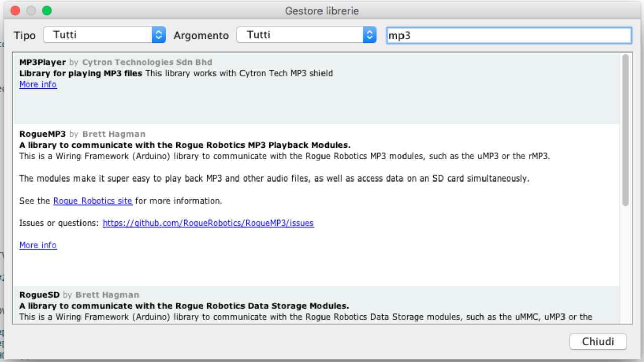Follow the Rogue Robotics site link
644x362 pixels.
tap(93, 201)
